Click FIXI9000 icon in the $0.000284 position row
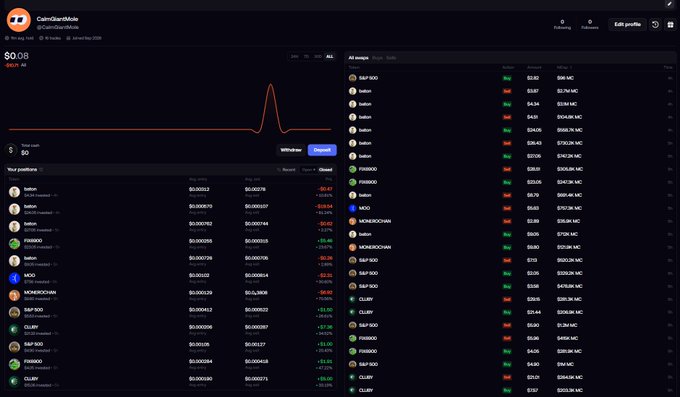Screen dimensions: 680x397 [x=14, y=364]
